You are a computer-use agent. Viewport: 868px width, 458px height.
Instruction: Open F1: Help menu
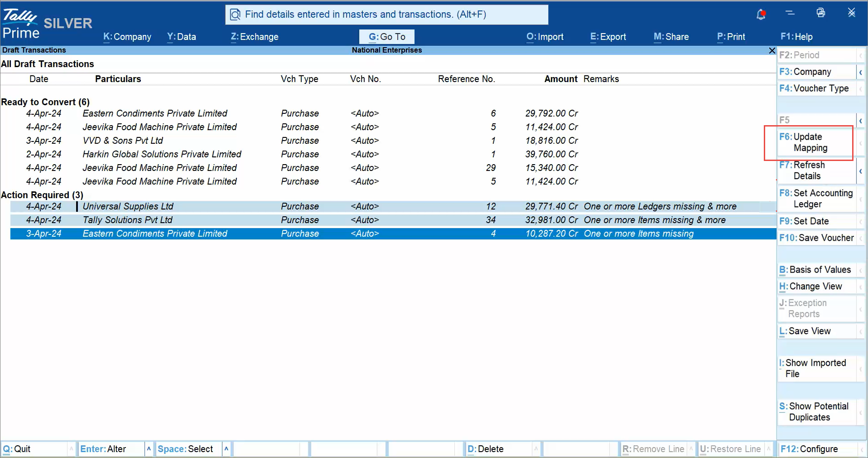796,37
